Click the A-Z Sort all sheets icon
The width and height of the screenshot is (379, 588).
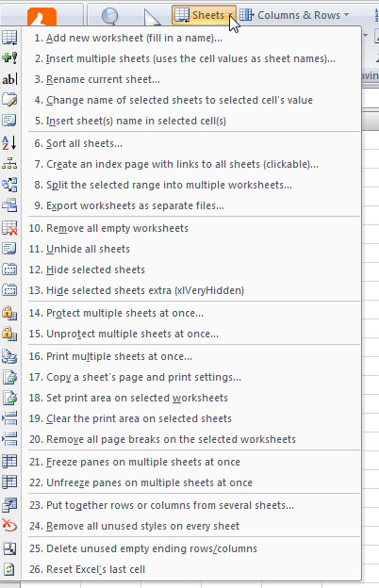[x=9, y=143]
